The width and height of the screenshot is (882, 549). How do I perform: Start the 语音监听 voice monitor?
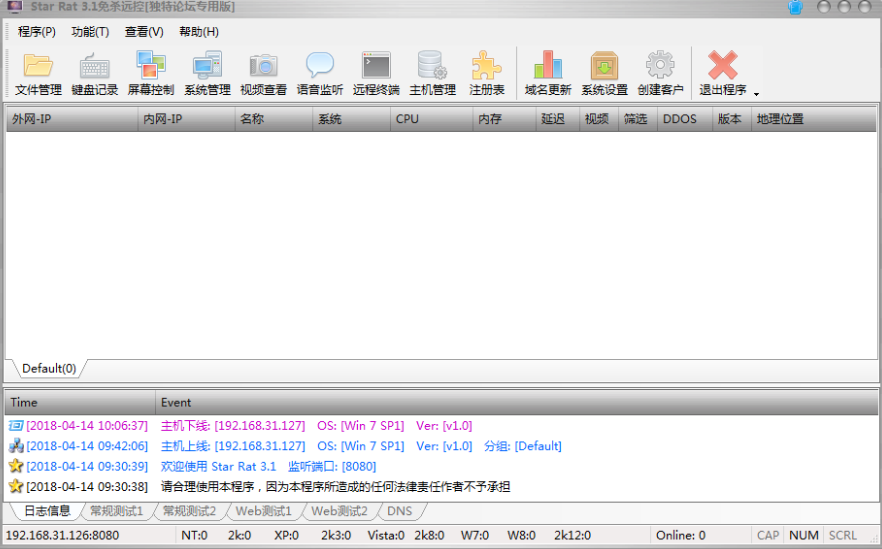[x=320, y=74]
